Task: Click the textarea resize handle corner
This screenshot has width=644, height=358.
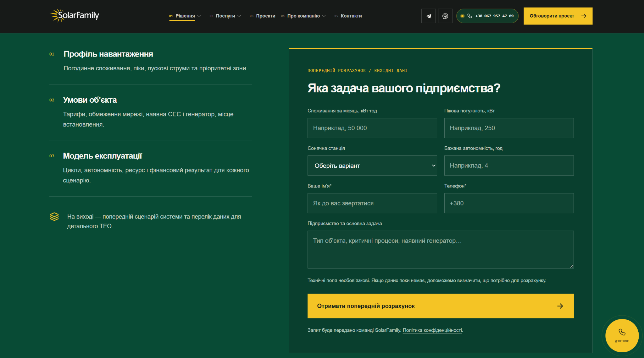Action: click(x=571, y=266)
